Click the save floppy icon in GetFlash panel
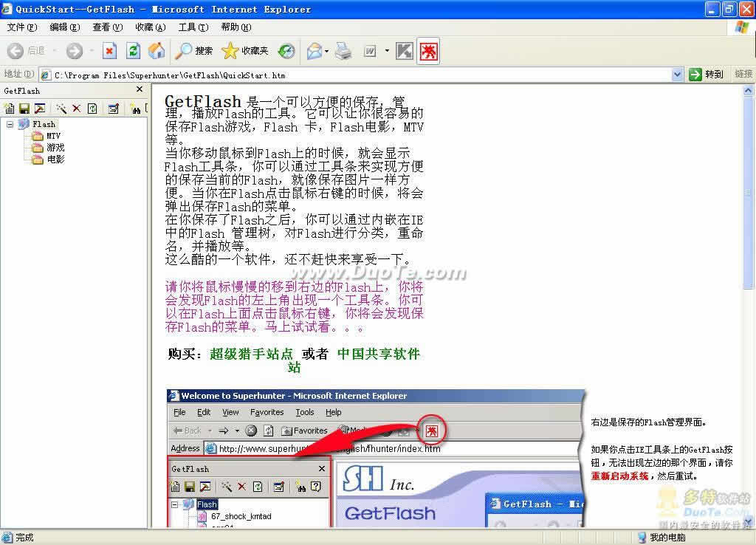756x545 pixels. coord(24,109)
